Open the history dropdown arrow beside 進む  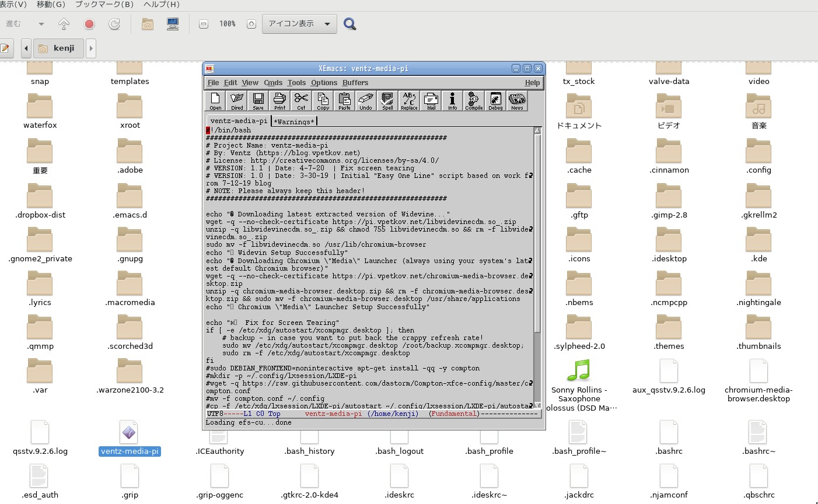pos(41,24)
